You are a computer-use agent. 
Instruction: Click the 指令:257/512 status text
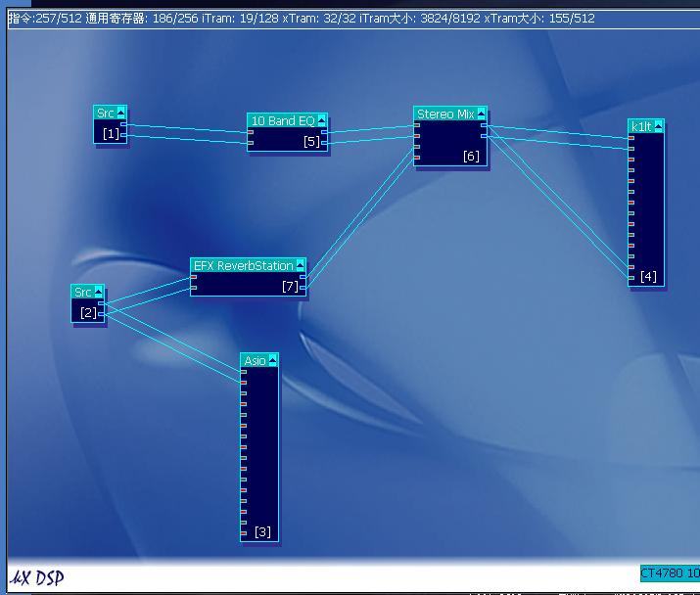(x=46, y=19)
